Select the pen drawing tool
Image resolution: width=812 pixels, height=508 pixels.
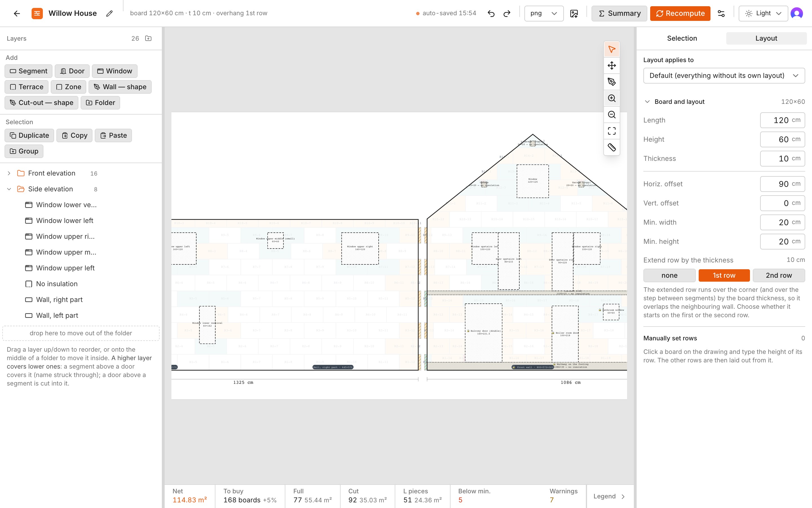(612, 82)
